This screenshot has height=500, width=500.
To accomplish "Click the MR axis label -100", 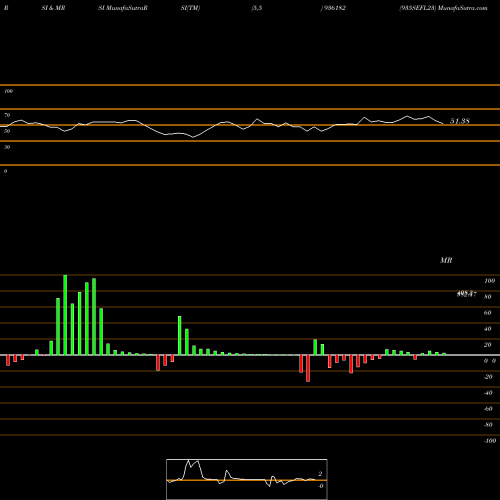I will coord(490,441).
